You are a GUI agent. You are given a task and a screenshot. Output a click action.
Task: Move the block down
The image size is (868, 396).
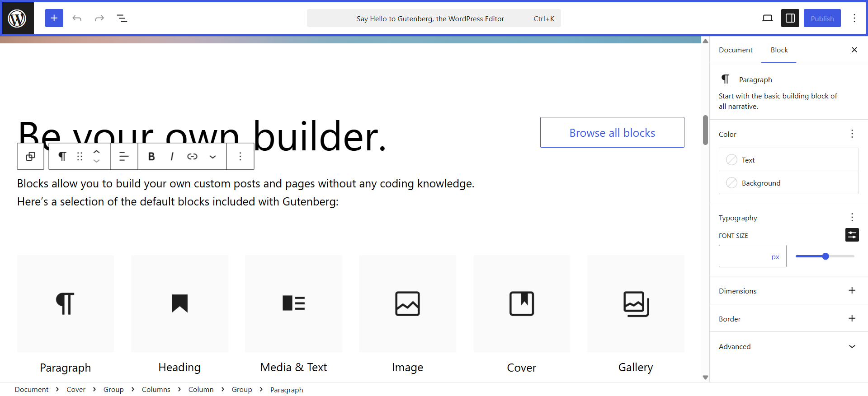[x=96, y=161]
